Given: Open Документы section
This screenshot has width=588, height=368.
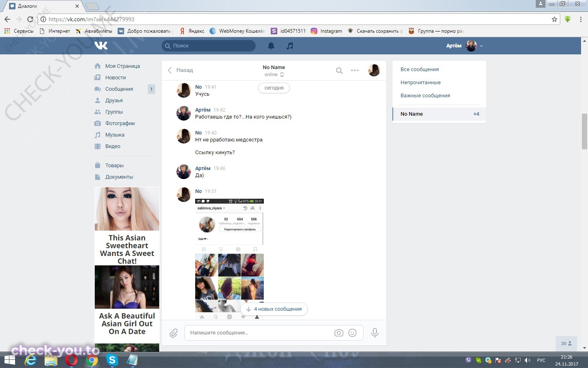Looking at the screenshot, I should (119, 177).
